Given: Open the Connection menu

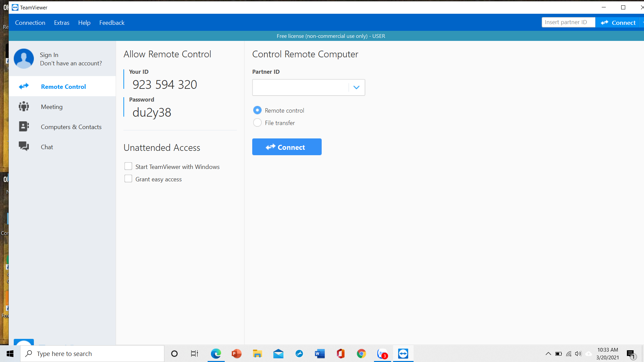Looking at the screenshot, I should [x=30, y=22].
